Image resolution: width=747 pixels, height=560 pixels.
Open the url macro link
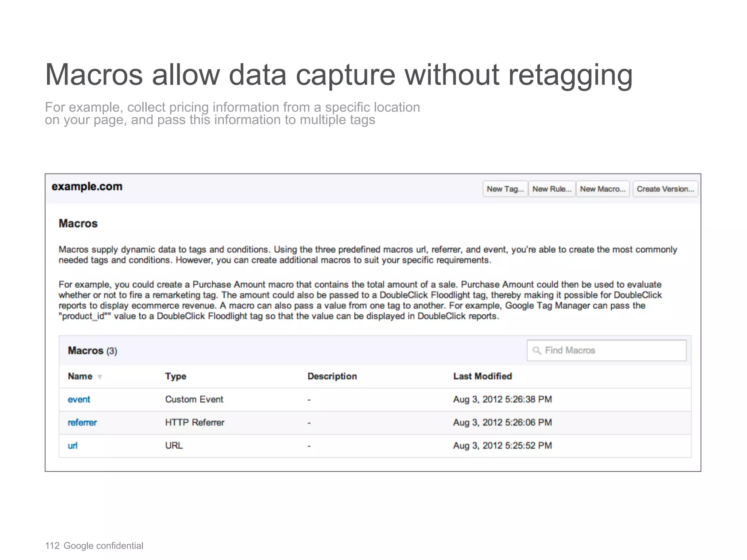click(x=73, y=446)
